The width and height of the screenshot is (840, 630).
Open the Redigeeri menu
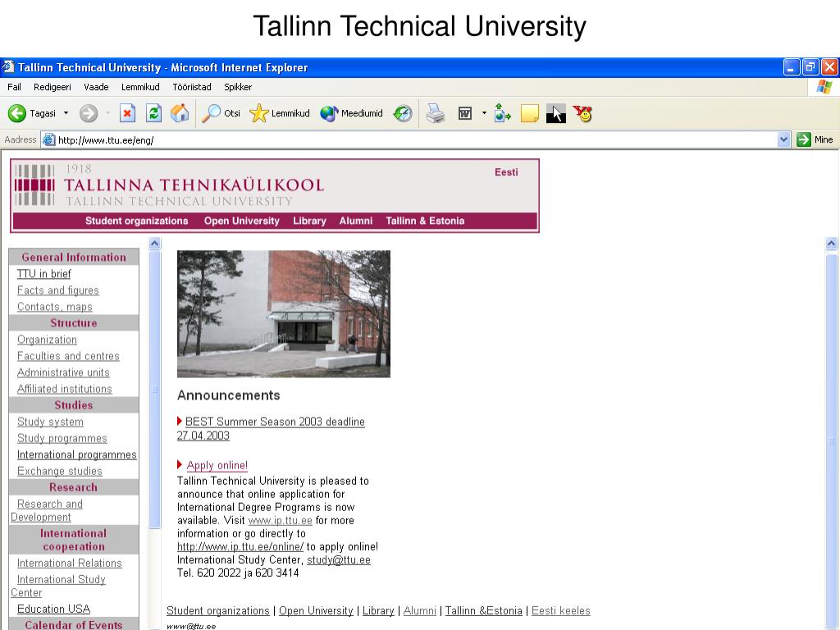tap(52, 87)
